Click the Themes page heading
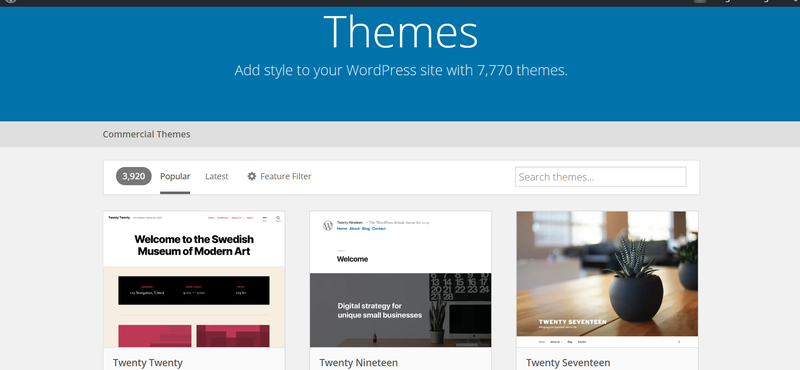Viewport: 800px width, 370px height. coord(401,31)
